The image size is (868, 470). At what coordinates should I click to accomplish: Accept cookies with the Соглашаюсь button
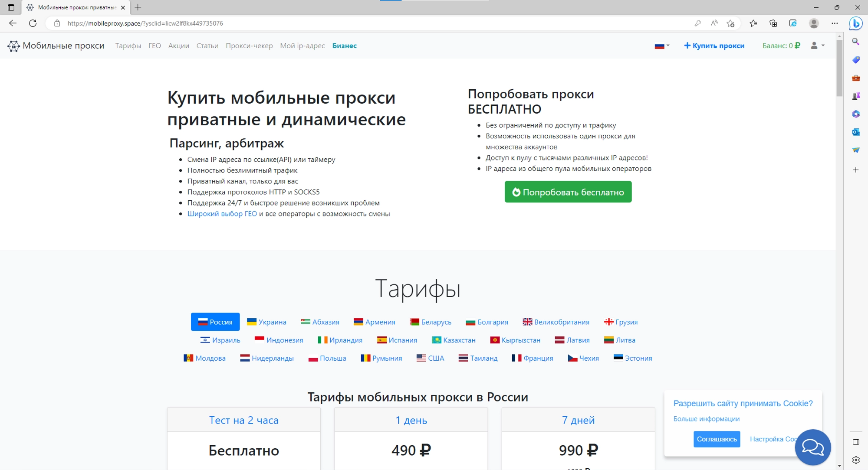pyautogui.click(x=718, y=439)
